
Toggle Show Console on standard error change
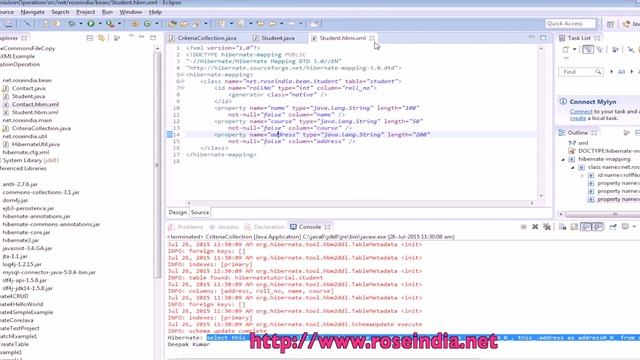pos(598,227)
